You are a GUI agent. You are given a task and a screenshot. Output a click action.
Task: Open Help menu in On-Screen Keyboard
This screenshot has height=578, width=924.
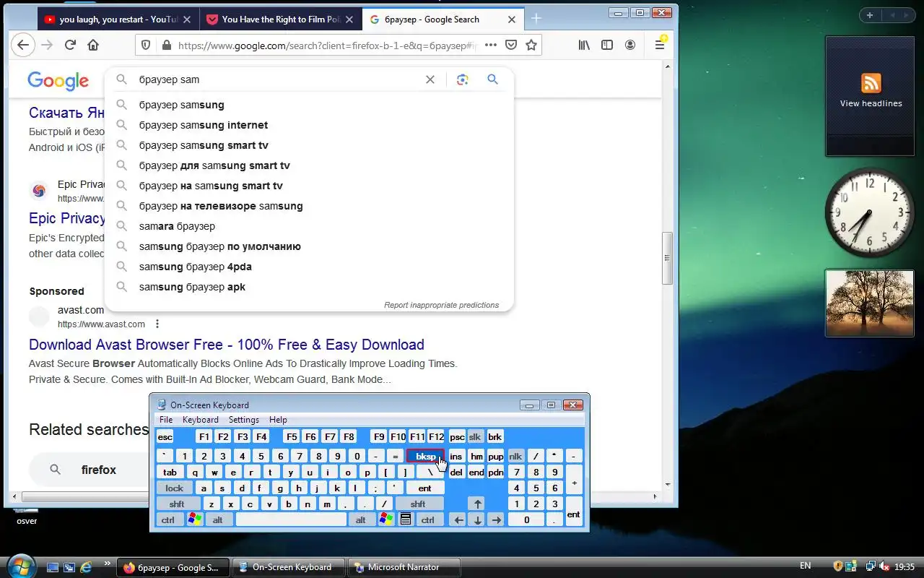pyautogui.click(x=278, y=420)
